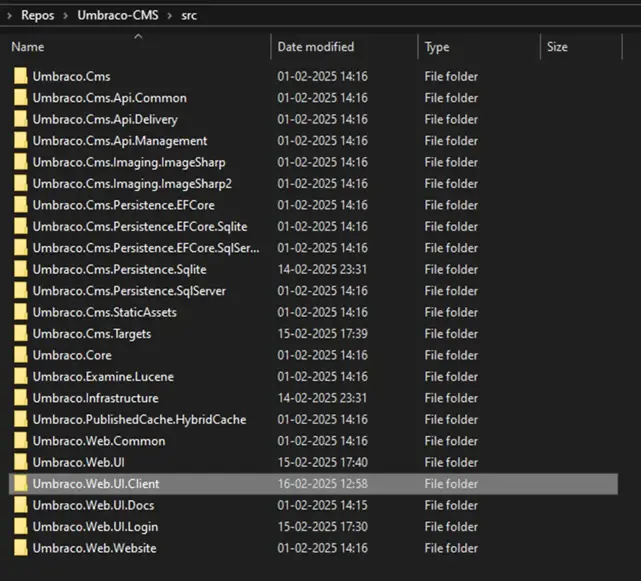This screenshot has height=581, width=641.
Task: Select the Umbraco.Cms.Persistence.SqlServer folder name
Action: click(129, 291)
